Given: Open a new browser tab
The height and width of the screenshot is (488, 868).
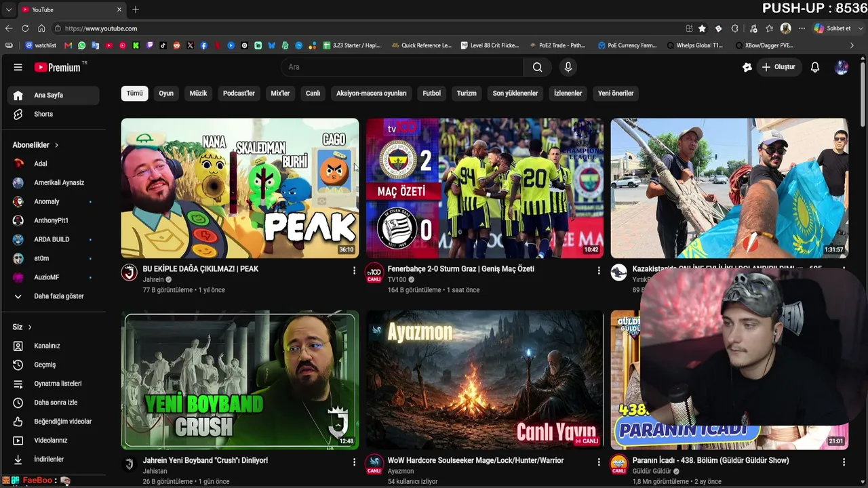Looking at the screenshot, I should click(136, 9).
